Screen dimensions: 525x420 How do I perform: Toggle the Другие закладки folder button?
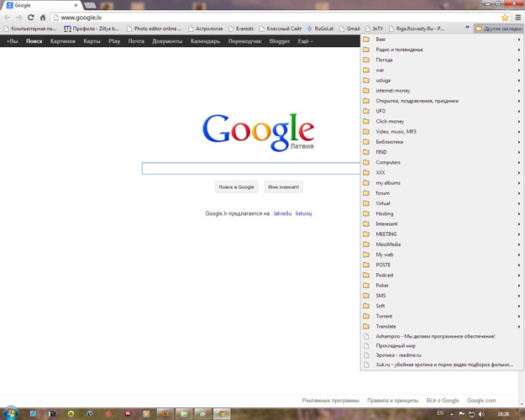(498, 29)
